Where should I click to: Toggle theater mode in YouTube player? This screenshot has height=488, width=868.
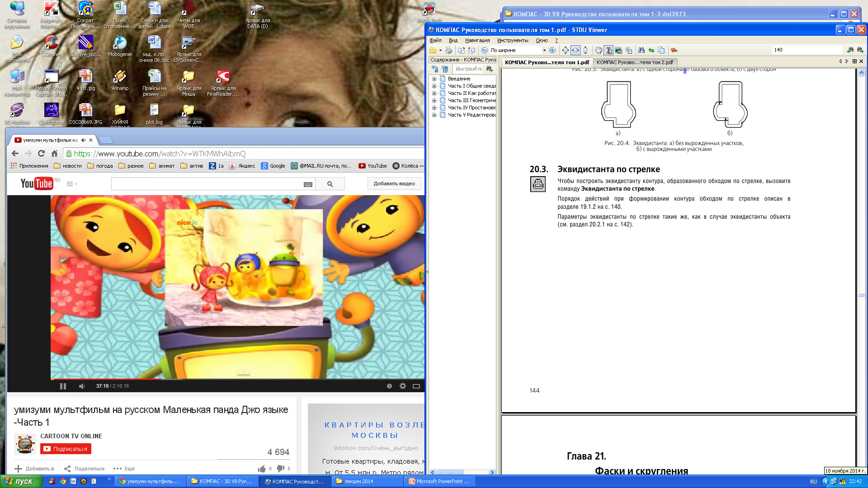[416, 386]
